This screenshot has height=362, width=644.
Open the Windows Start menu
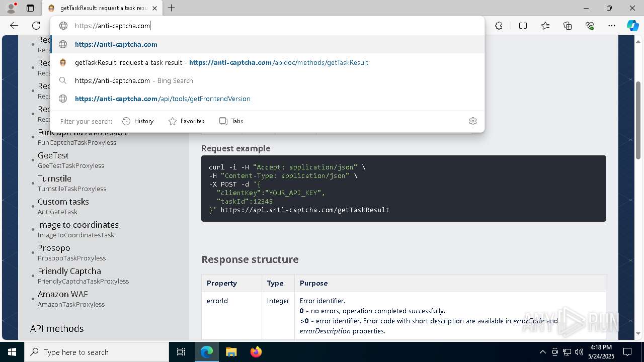click(12, 352)
